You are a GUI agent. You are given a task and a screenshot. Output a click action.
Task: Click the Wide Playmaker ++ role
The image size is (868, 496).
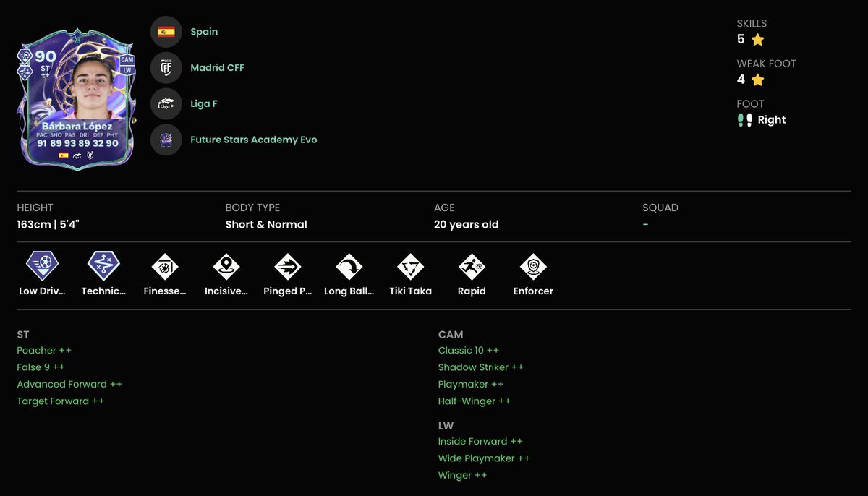tap(484, 458)
